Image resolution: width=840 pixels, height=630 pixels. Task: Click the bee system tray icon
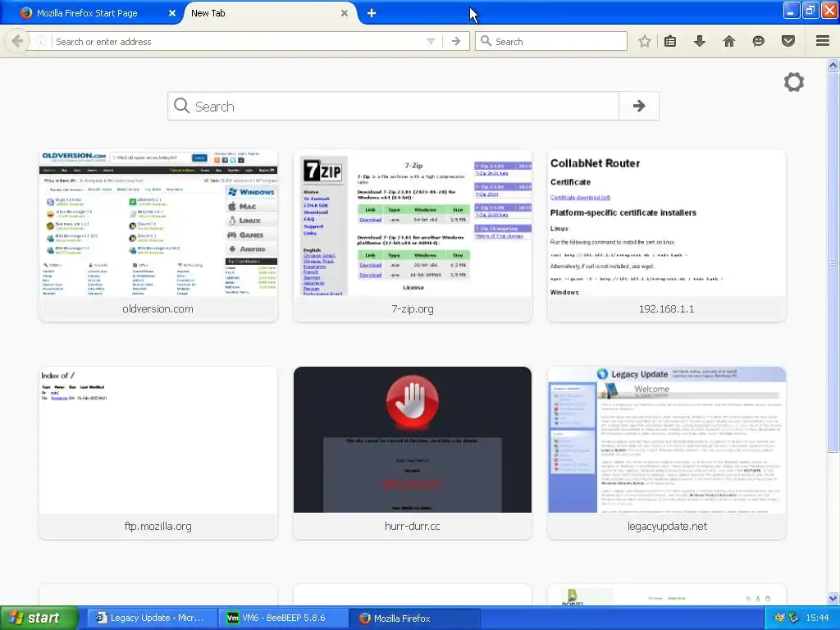[x=779, y=618]
